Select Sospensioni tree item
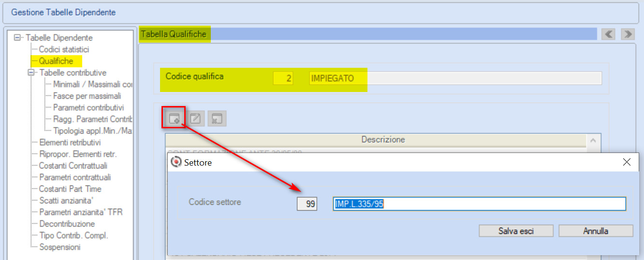 (59, 247)
